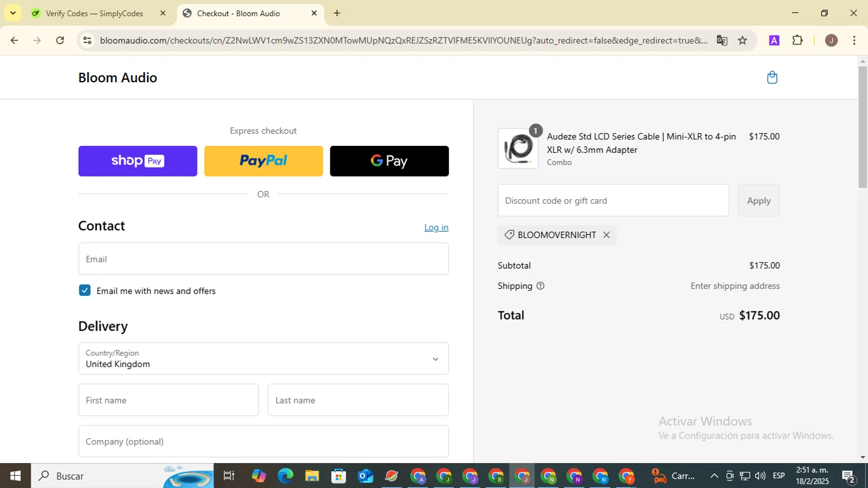Screen dimensions: 868x488
Task: Open the Chrome three-dot menu
Action: tap(854, 41)
